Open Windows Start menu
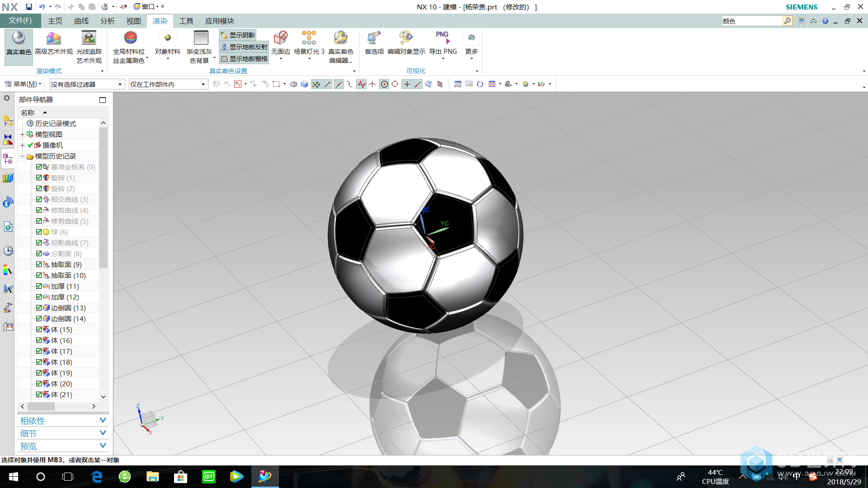Screen dimensions: 868x488 (14, 476)
